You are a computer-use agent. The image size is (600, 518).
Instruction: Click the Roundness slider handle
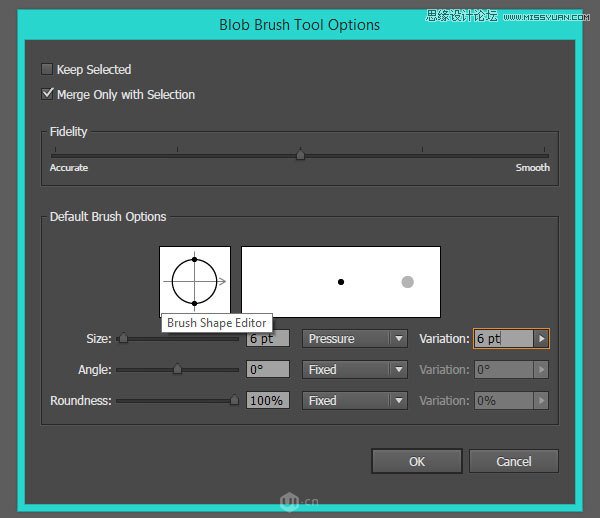(235, 400)
